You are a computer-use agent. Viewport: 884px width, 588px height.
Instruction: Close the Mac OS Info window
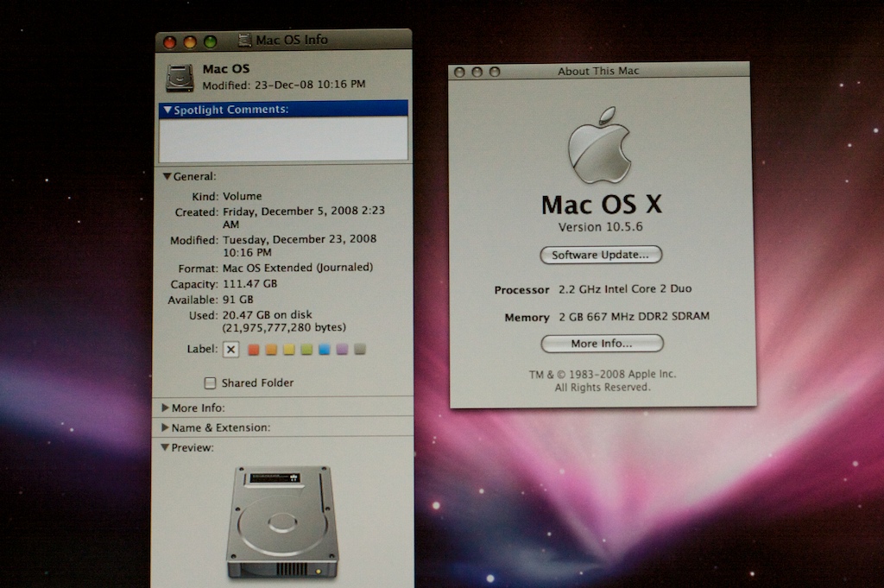pyautogui.click(x=170, y=41)
